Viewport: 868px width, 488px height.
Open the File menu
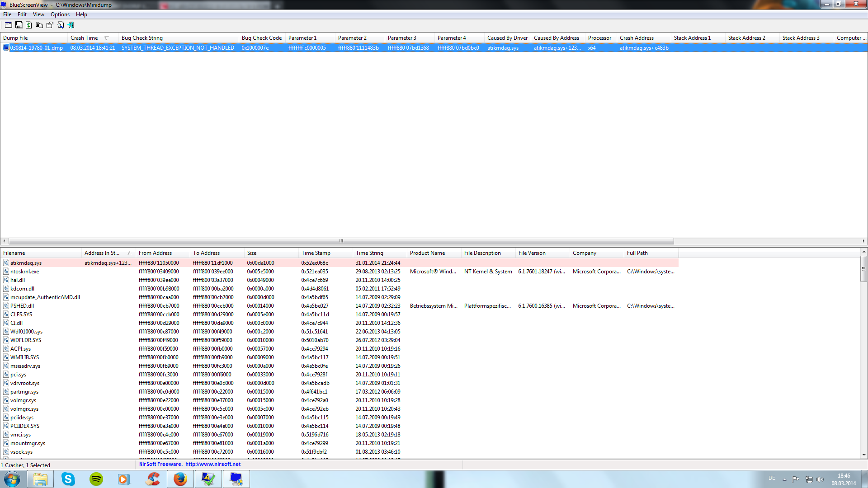click(7, 14)
